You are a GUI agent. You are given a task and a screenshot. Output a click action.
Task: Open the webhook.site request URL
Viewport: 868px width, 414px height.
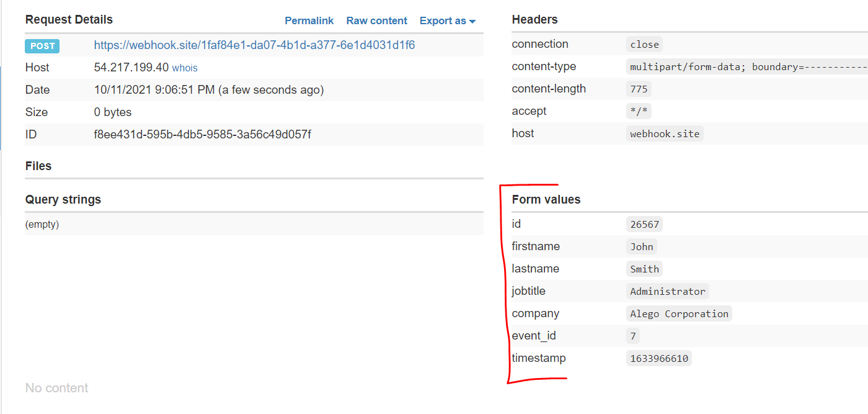[x=254, y=45]
